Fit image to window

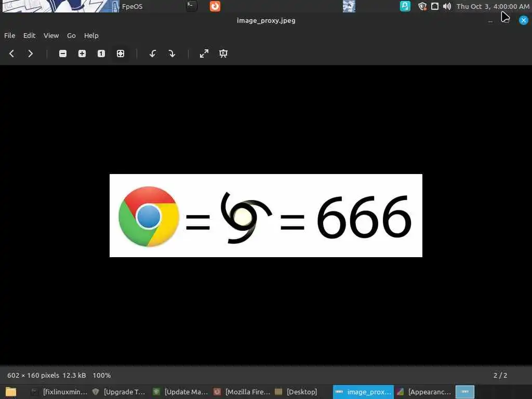(121, 54)
